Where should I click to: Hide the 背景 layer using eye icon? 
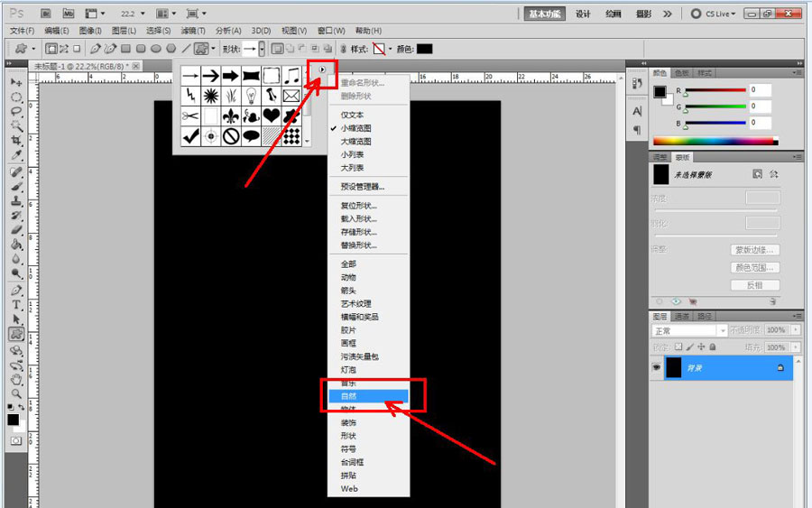(657, 368)
